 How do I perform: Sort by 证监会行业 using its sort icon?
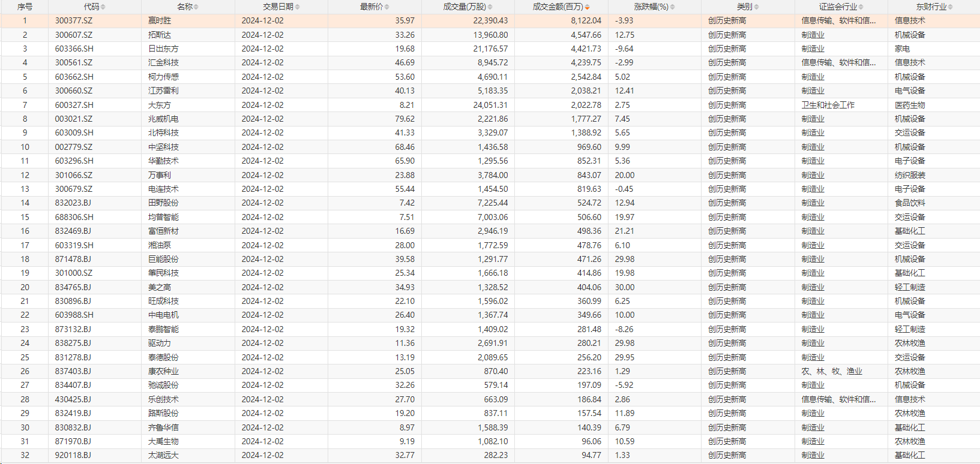861,7
